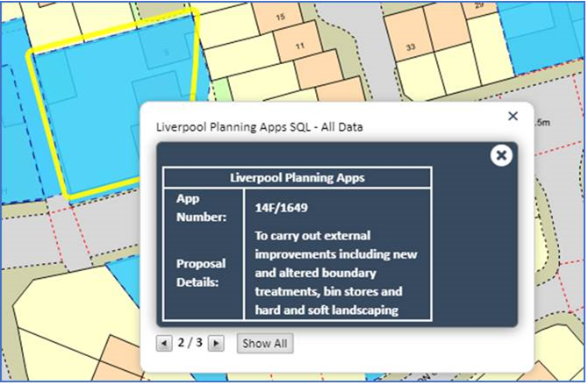Select map building number 33
The image size is (588, 385).
pos(411,47)
